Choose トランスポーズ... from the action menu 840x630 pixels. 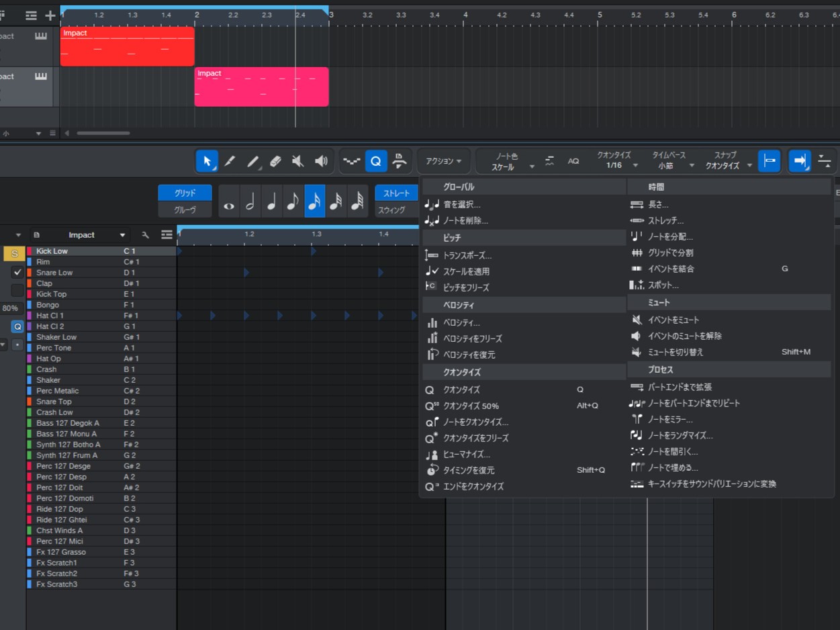467,255
